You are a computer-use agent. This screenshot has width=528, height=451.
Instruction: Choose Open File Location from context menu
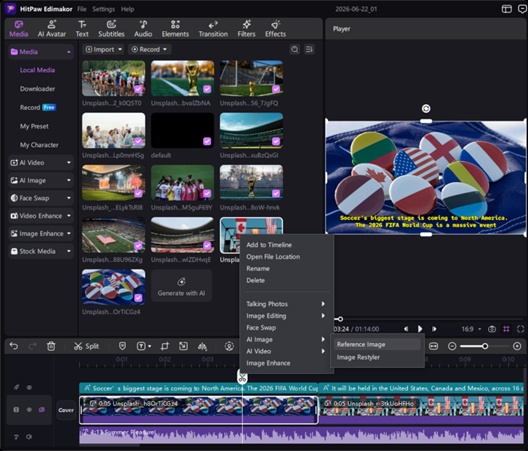pyautogui.click(x=287, y=257)
